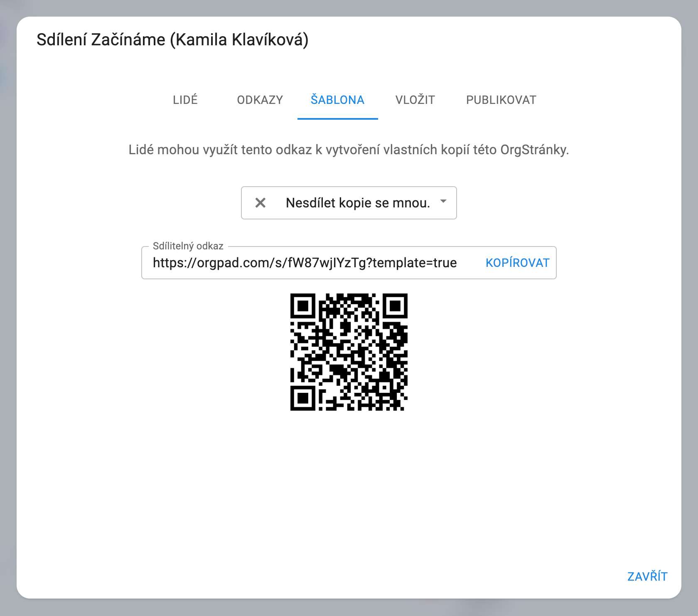Close the dialog with ZAVŘÍT
698x616 pixels.
pyautogui.click(x=647, y=577)
